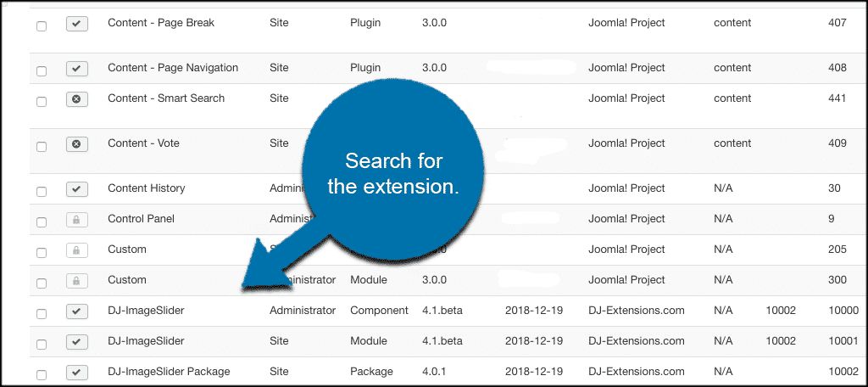
Task: Click "Administrator" location in DJ-ImageSlider Component row
Action: pyautogui.click(x=303, y=311)
